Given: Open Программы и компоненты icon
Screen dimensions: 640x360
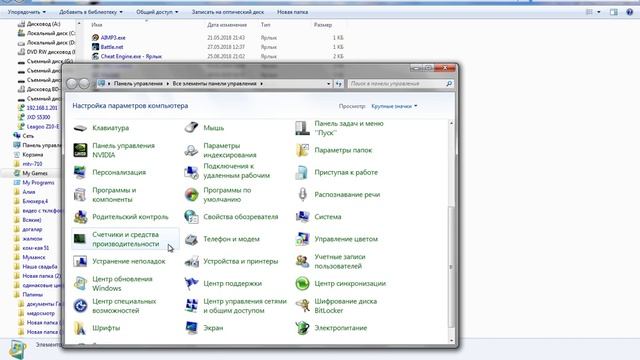Looking at the screenshot, I should pos(80,195).
